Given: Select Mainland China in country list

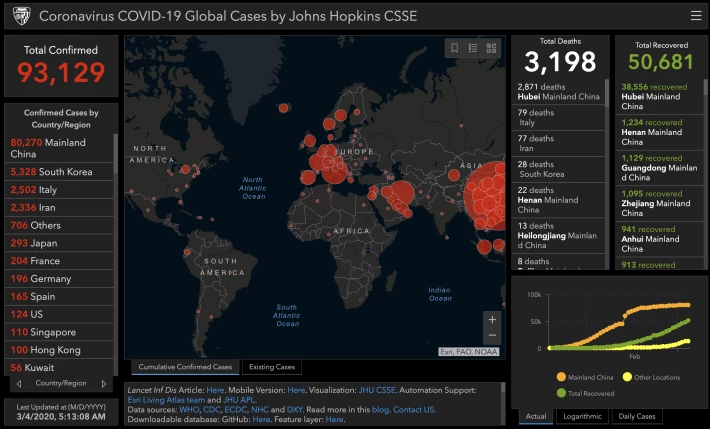Looking at the screenshot, I should pyautogui.click(x=59, y=148).
